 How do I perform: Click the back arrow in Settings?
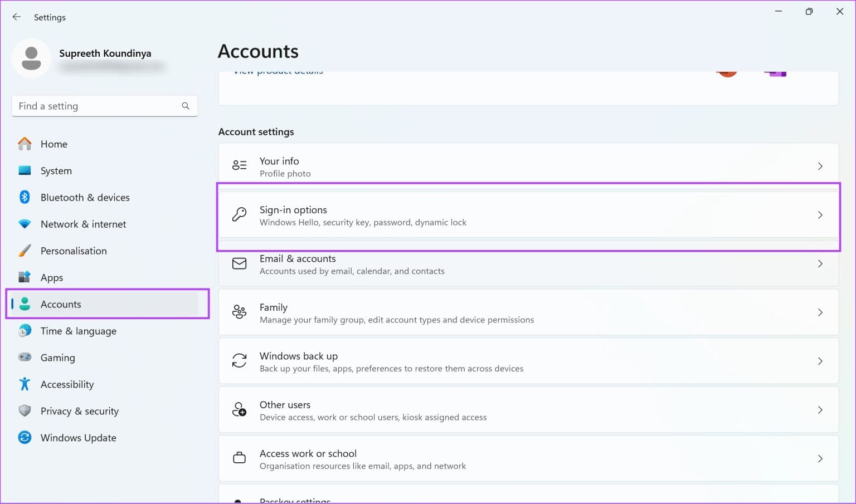tap(17, 17)
